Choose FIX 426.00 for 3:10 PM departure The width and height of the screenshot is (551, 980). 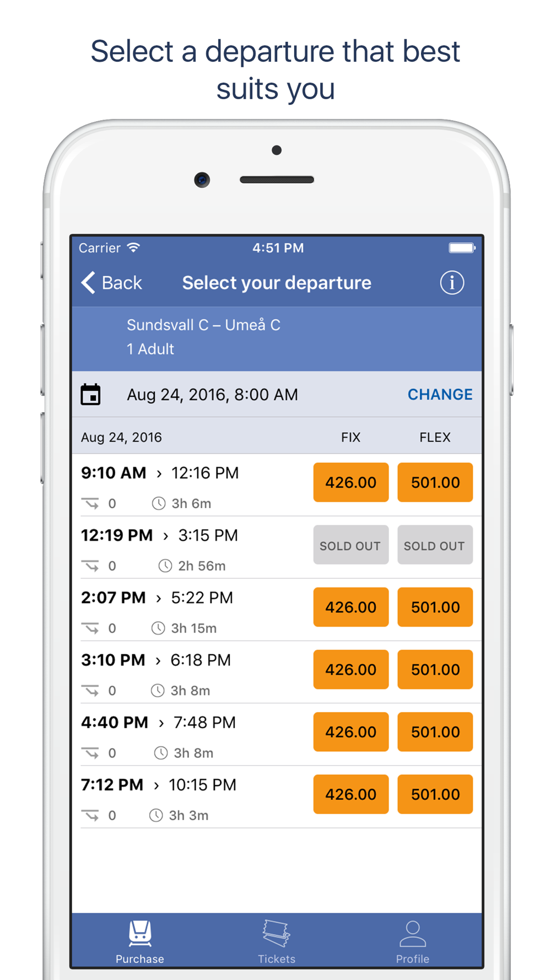[x=351, y=669]
